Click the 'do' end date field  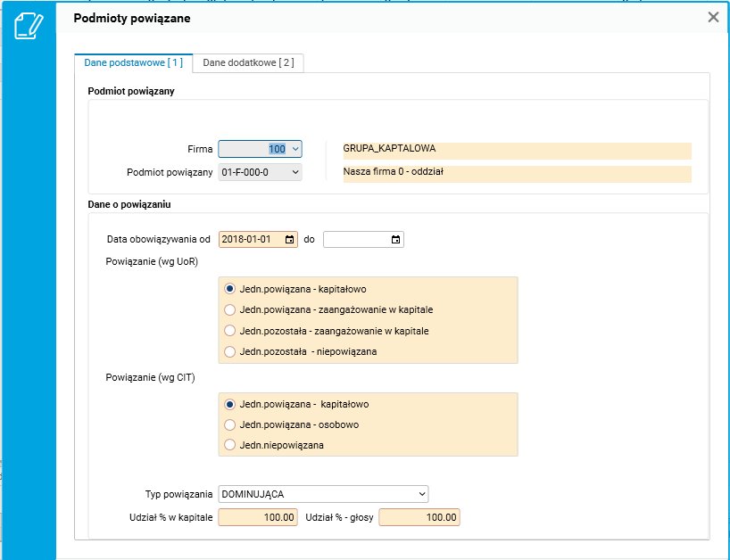click(356, 240)
